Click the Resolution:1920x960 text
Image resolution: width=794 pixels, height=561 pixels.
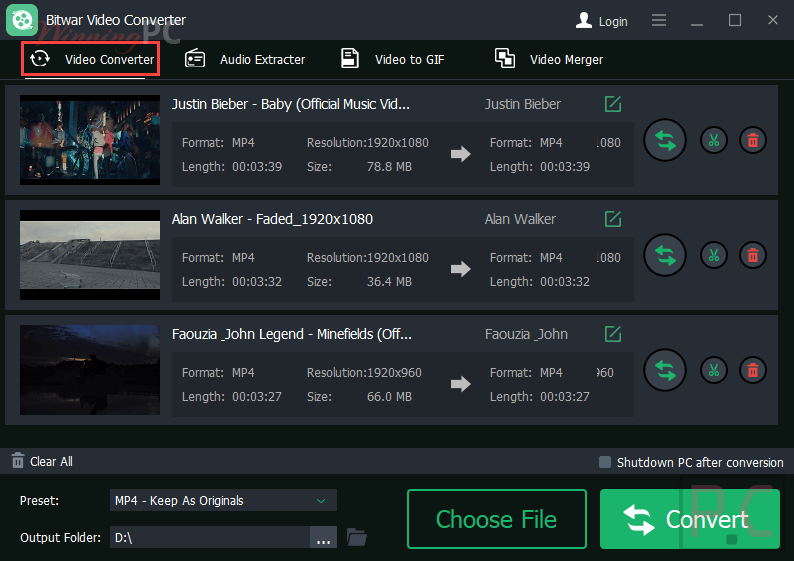[364, 373]
